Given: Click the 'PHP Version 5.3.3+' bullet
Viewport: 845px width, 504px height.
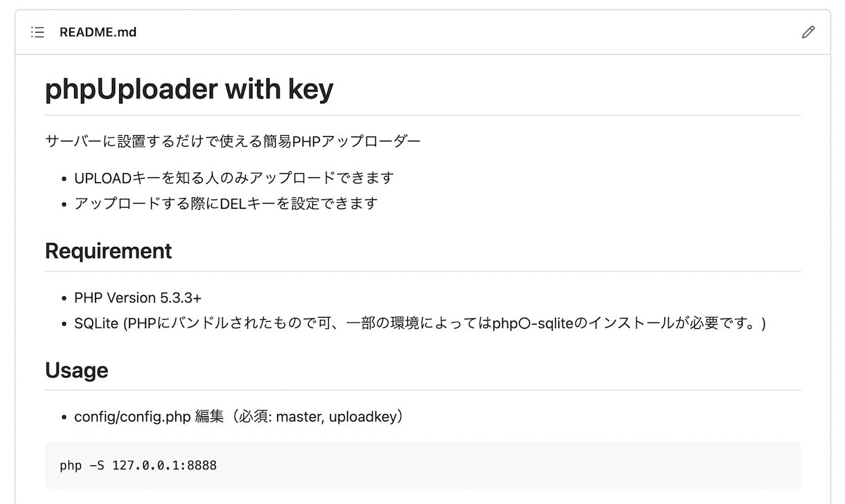Looking at the screenshot, I should pyautogui.click(x=138, y=298).
